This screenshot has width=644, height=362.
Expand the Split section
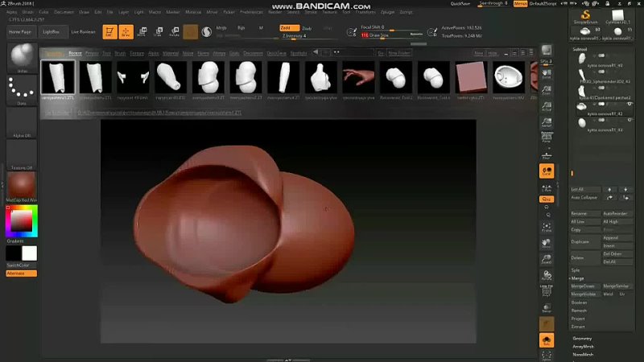[x=576, y=270]
